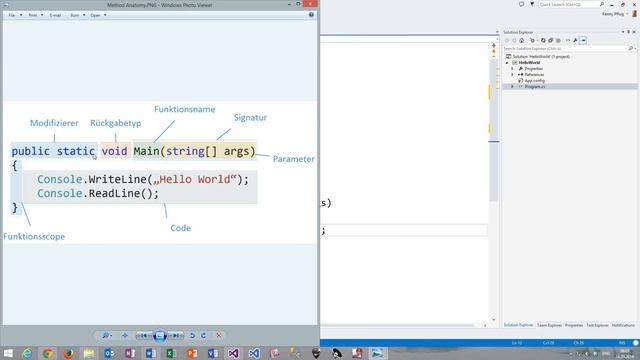Viewport: 640px width, 360px height.
Task: Toggle auto-hide pin on Solution Explorer
Action: (629, 32)
